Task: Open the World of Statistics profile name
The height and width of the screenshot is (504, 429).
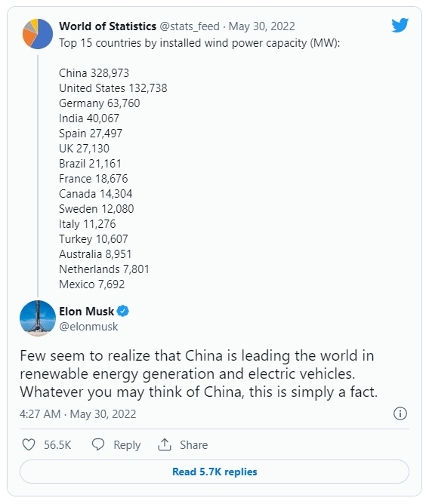Action: click(107, 26)
